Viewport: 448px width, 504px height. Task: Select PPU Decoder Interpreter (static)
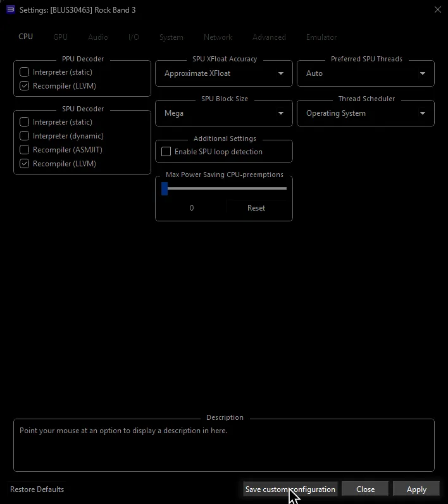pos(56,72)
